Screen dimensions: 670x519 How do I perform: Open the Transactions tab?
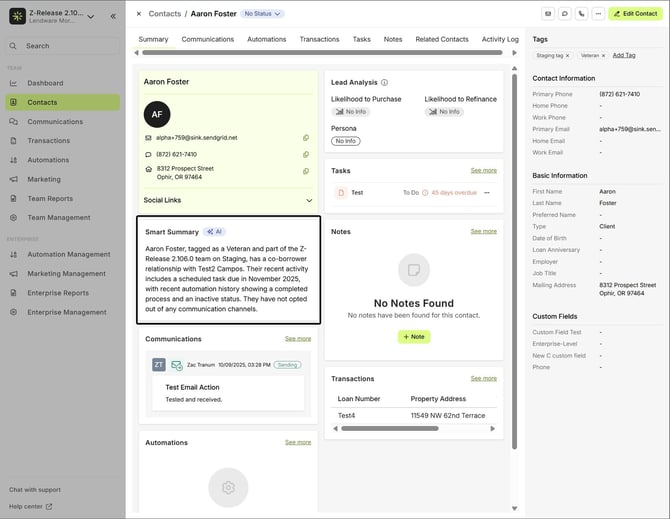[319, 39]
